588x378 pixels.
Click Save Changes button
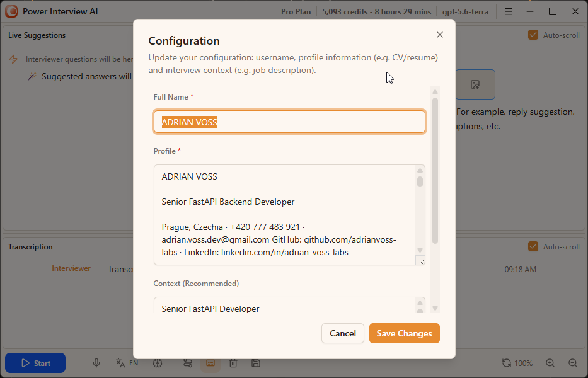coord(404,333)
